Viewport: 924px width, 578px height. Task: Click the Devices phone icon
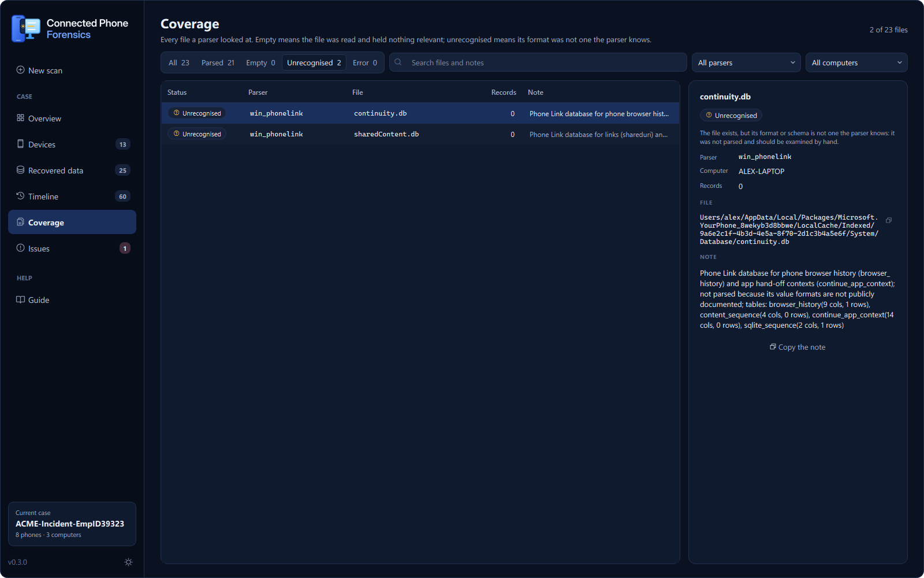pos(20,144)
